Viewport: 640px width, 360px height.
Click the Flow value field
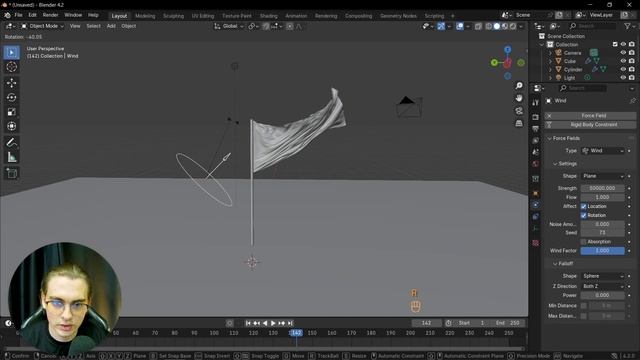(x=602, y=197)
